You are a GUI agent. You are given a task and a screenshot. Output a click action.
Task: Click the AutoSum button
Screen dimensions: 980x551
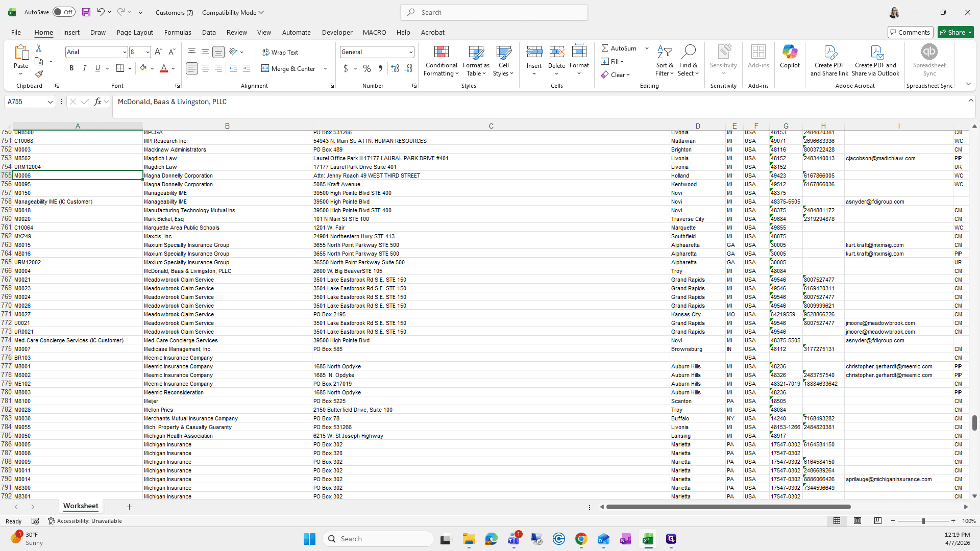coord(619,48)
